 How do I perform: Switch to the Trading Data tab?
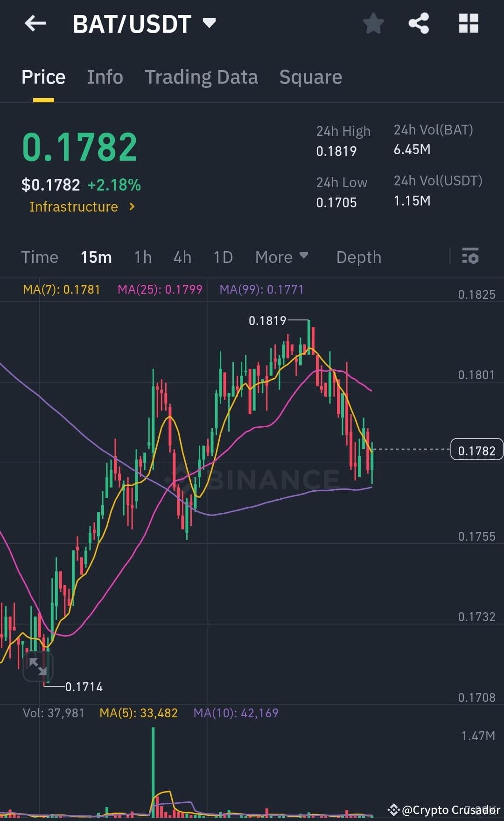(x=202, y=77)
